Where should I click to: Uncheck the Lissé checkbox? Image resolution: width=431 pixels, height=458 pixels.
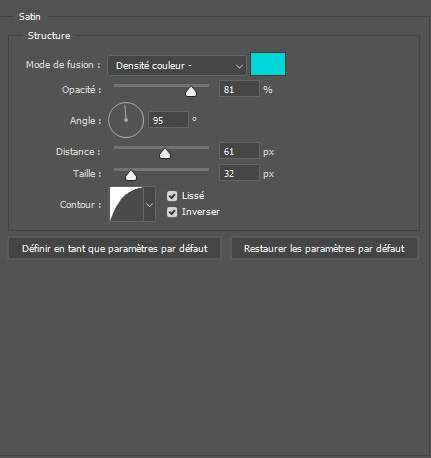click(x=172, y=196)
